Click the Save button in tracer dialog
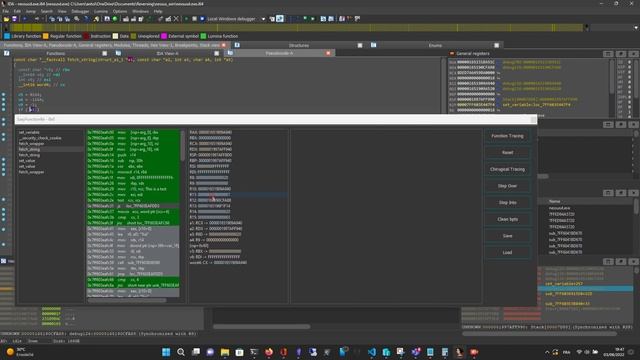Viewport: 640px width, 360px height. pyautogui.click(x=507, y=236)
